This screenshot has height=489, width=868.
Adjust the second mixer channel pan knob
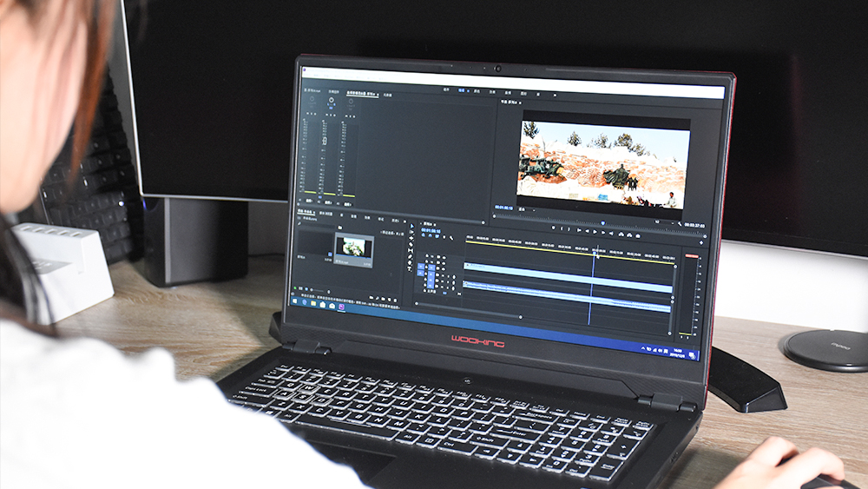coord(331,101)
